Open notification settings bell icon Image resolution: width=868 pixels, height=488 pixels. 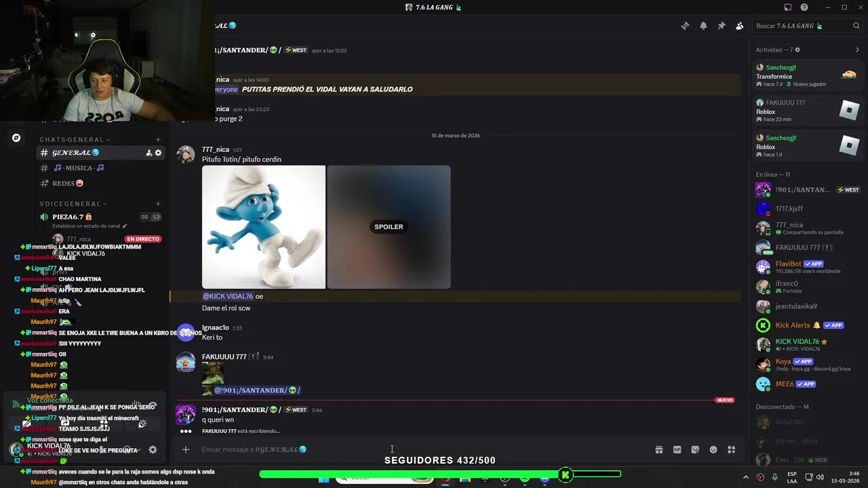(x=703, y=26)
